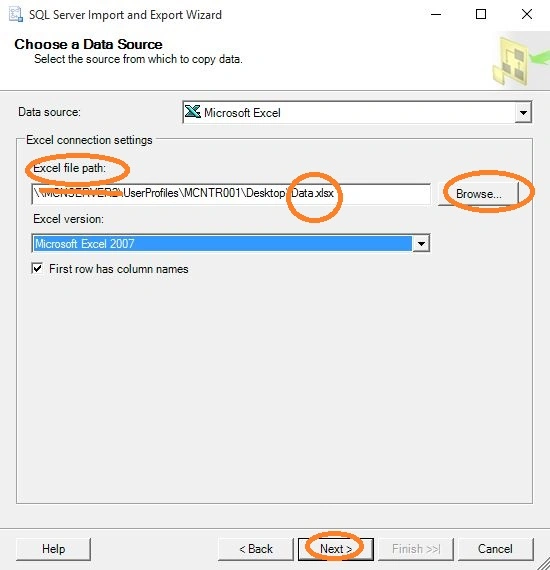
Task: Click inside the Excel file path field
Action: 231,193
